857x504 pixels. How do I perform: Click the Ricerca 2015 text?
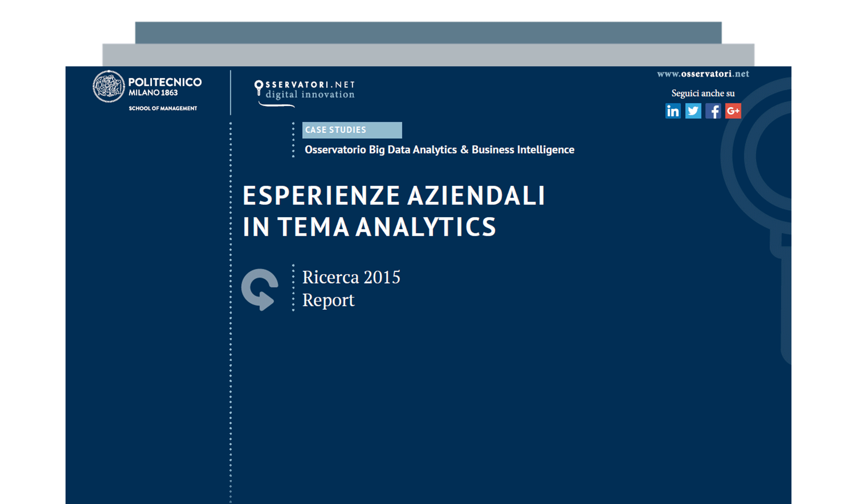tap(351, 277)
